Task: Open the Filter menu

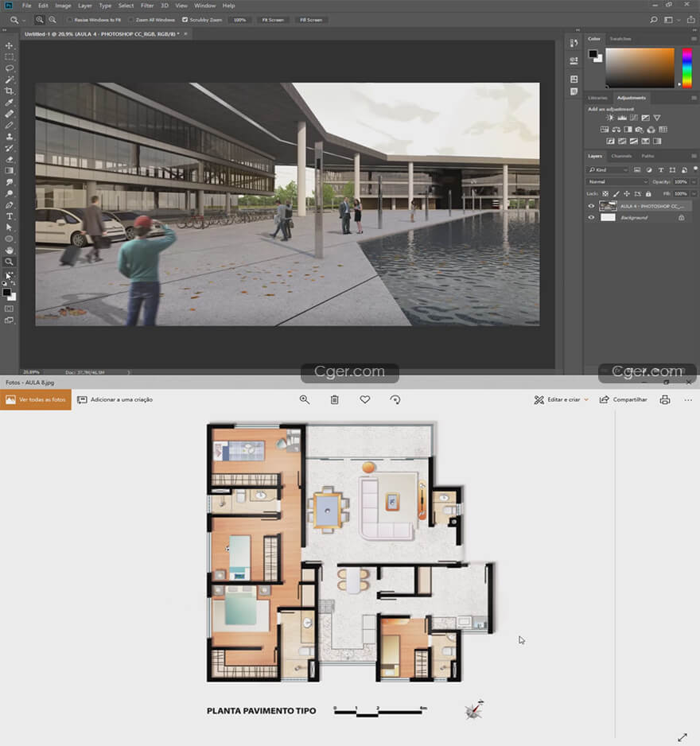Action: 147,6
